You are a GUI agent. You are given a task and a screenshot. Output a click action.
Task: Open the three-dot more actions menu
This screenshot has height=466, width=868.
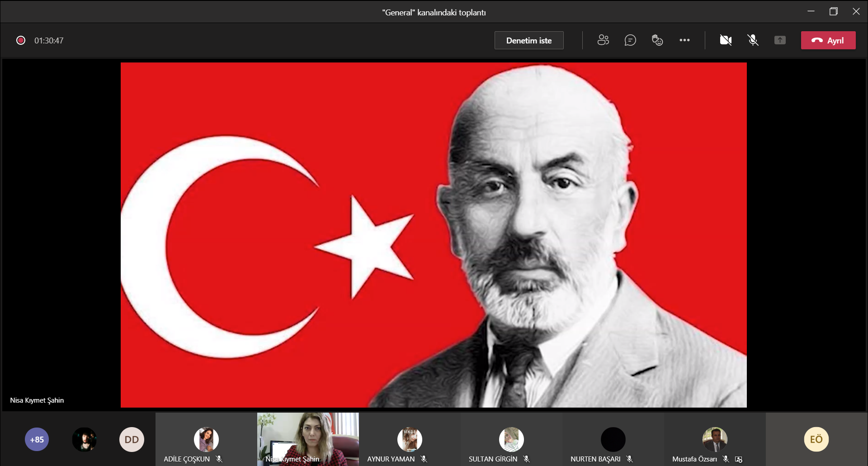(x=684, y=40)
